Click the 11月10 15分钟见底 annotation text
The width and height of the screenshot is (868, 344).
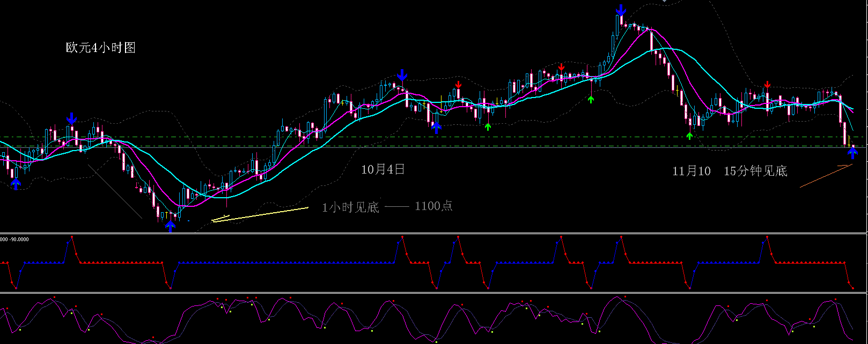730,171
